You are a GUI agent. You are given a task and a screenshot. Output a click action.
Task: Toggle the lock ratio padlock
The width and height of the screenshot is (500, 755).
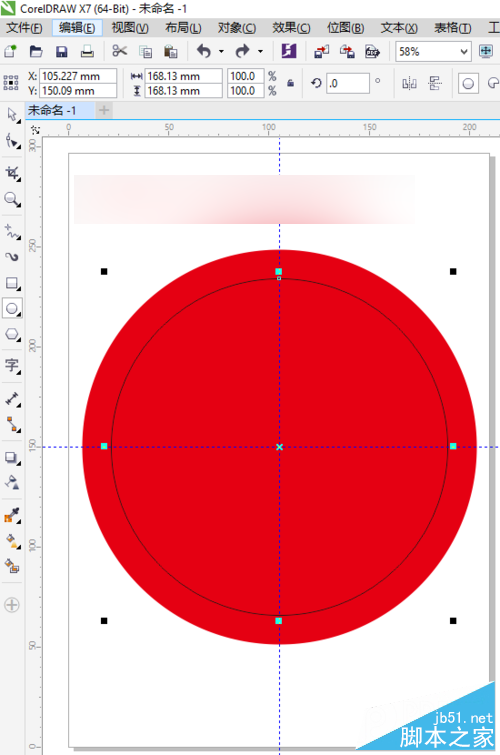(290, 83)
